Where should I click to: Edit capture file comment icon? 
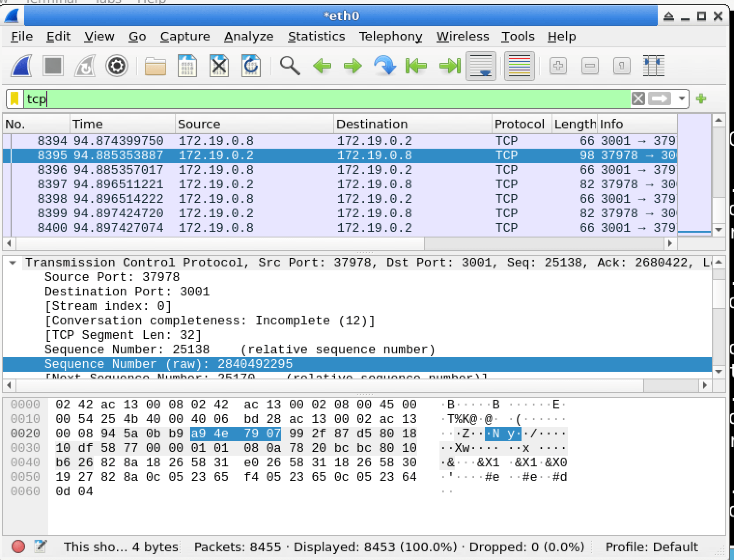click(x=41, y=546)
